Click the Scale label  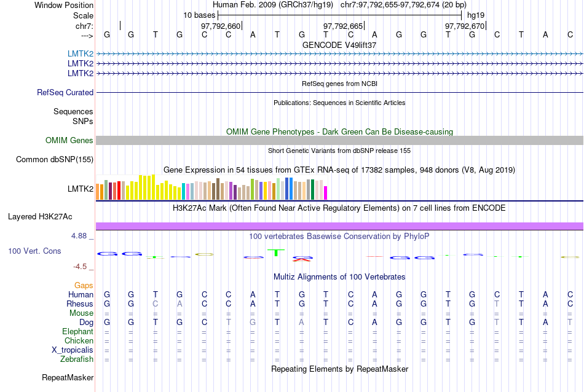83,15
